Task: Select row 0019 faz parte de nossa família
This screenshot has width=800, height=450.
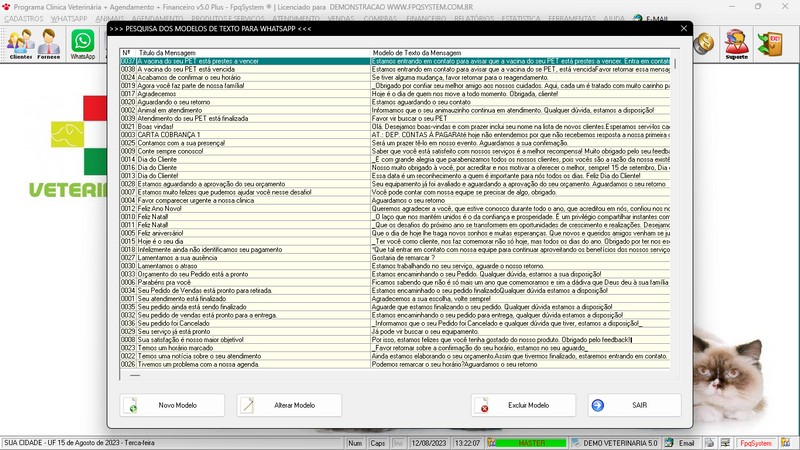Action: pos(395,86)
